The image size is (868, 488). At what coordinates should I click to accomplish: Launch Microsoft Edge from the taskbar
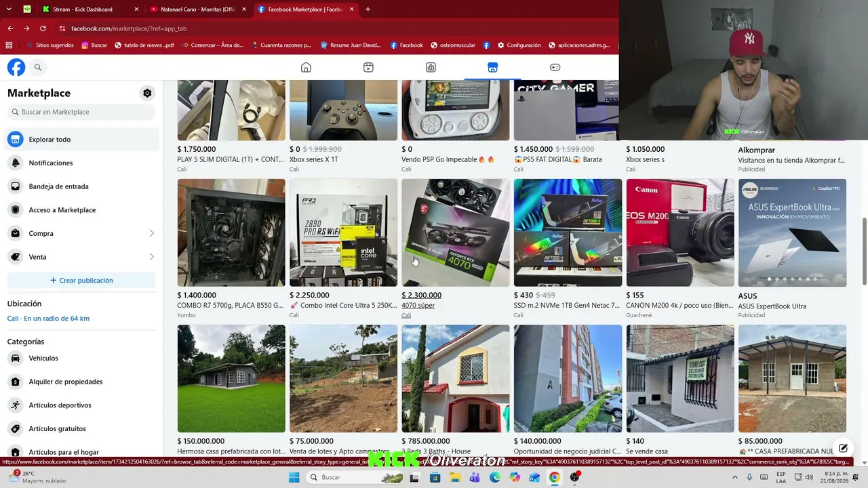pos(495,477)
